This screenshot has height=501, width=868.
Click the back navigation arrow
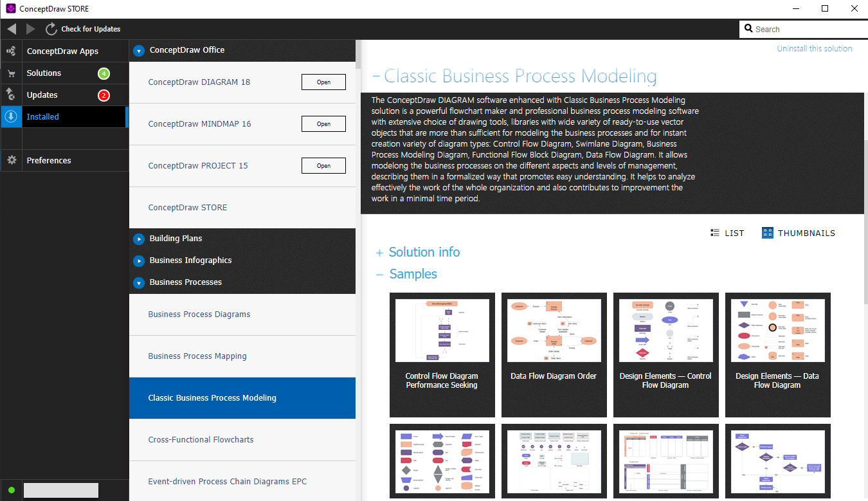pos(12,29)
